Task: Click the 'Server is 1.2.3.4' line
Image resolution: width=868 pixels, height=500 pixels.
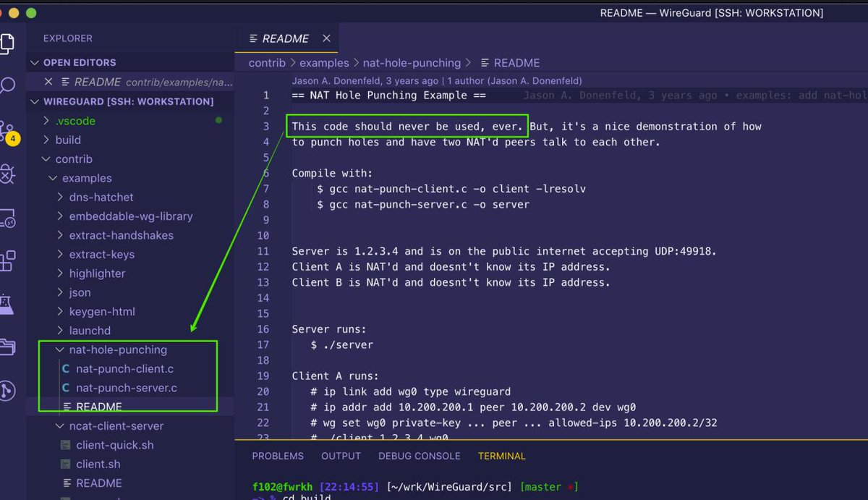Action: point(504,252)
